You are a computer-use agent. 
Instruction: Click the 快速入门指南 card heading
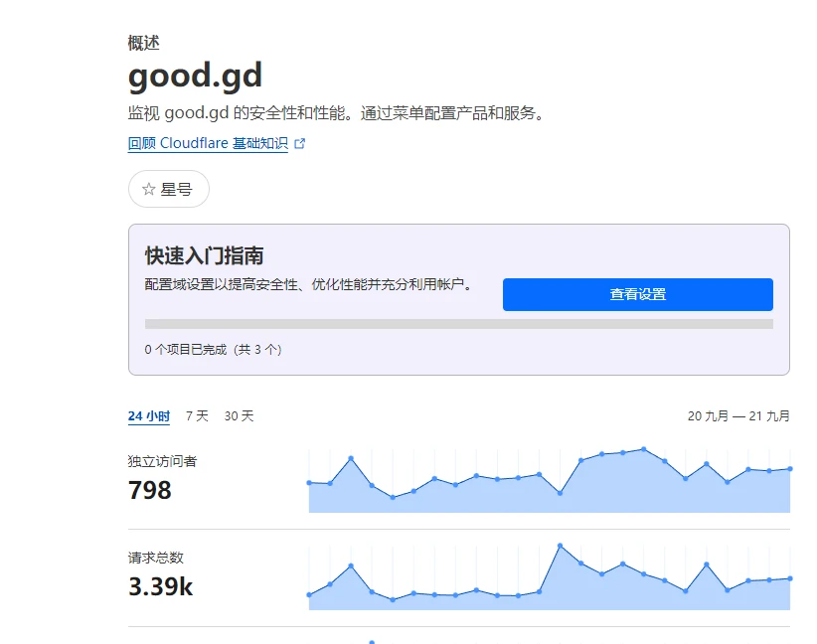tap(204, 256)
